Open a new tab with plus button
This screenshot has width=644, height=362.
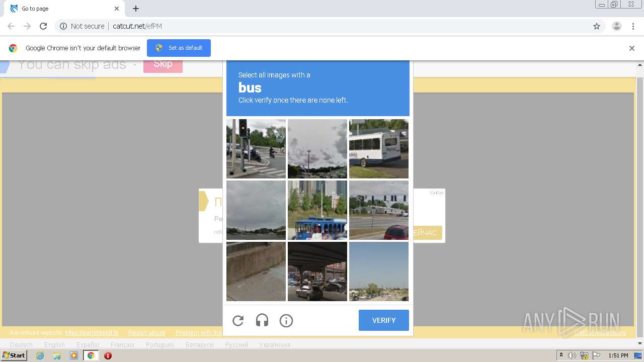[136, 9]
